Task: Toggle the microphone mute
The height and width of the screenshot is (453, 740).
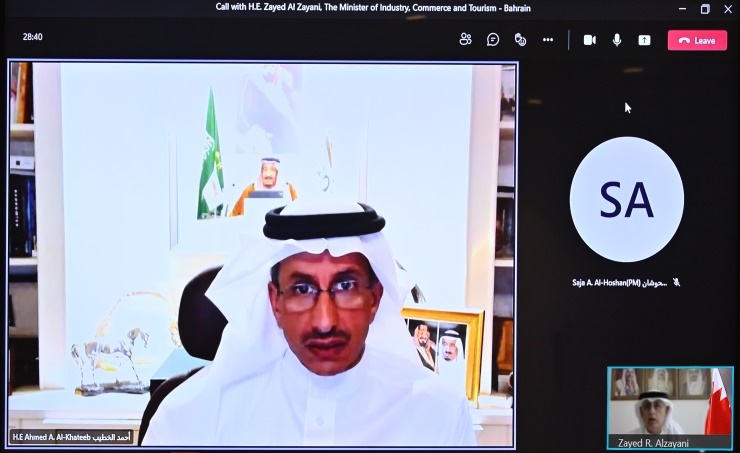Action: tap(617, 40)
